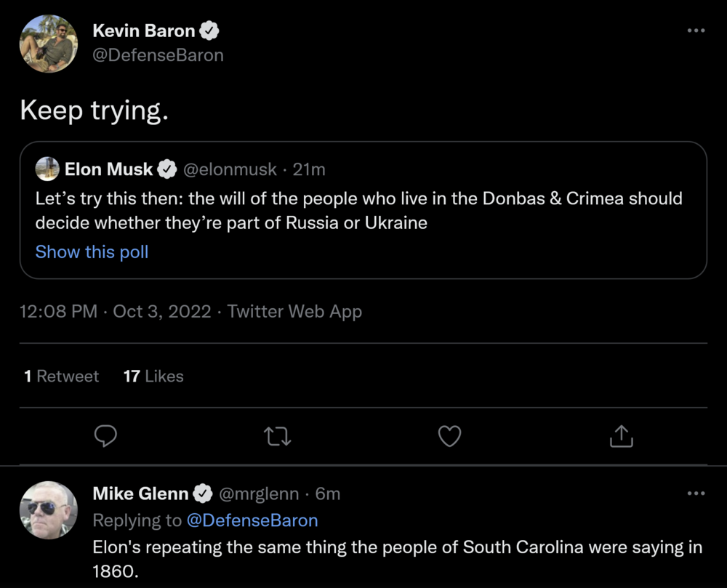Image resolution: width=727 pixels, height=588 pixels.
Task: View the 1 Retweet list
Action: 61,376
